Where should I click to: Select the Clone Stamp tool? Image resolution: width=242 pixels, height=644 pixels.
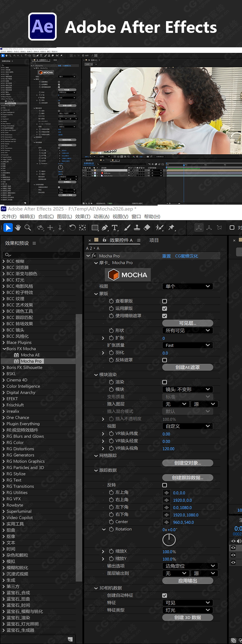pos(137,228)
